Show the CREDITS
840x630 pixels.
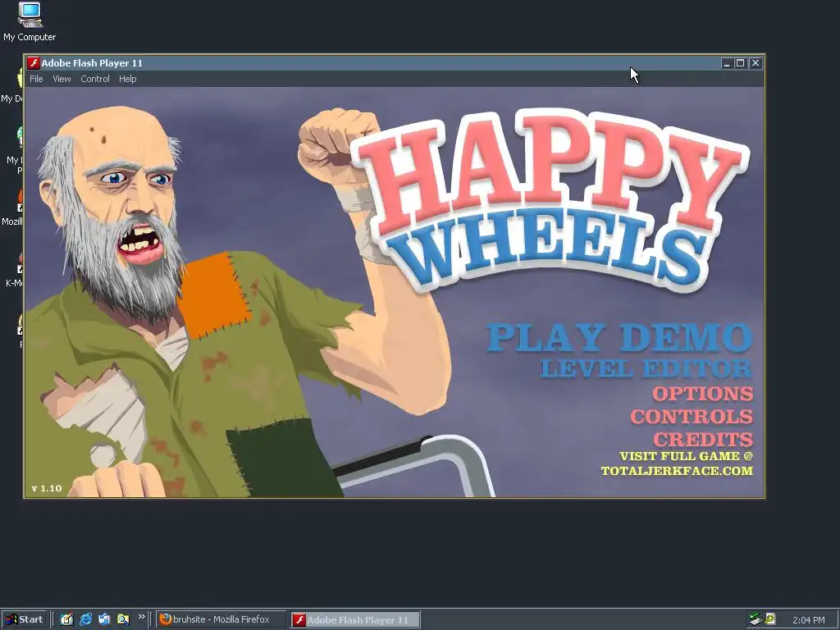click(703, 440)
